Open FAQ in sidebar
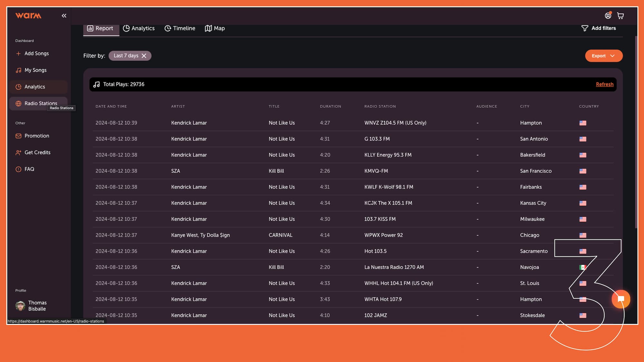 [38, 169]
